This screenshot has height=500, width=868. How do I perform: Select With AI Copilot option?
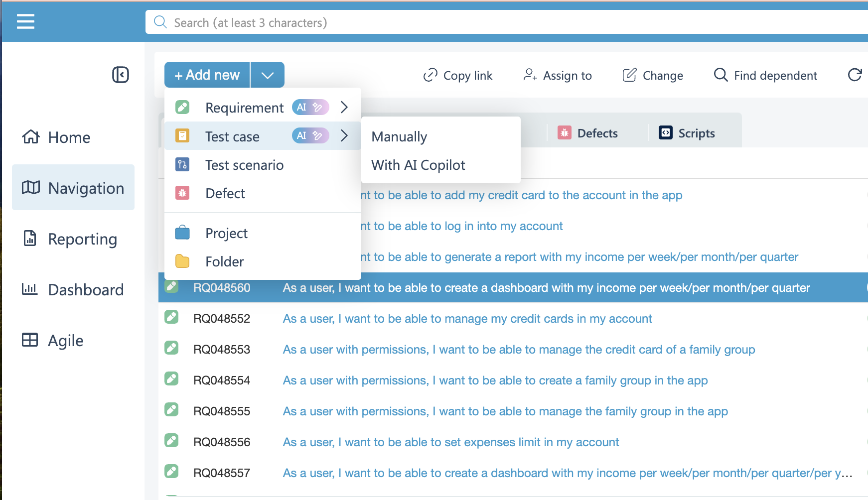(x=418, y=165)
